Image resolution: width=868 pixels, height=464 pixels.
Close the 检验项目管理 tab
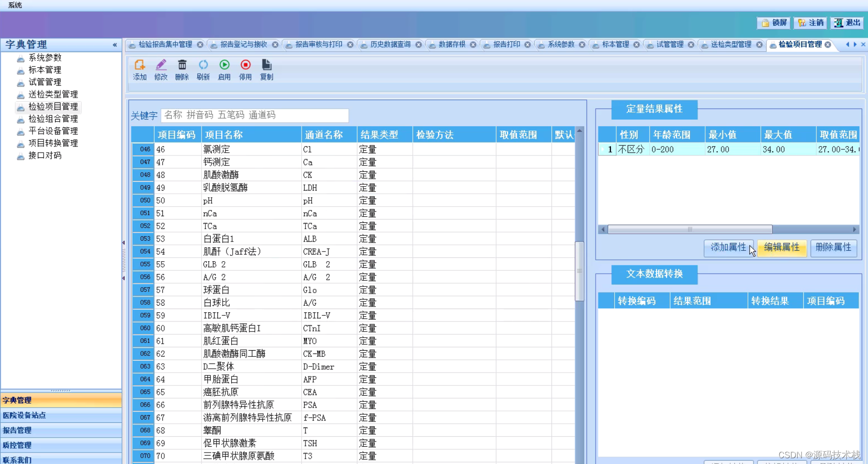point(828,44)
